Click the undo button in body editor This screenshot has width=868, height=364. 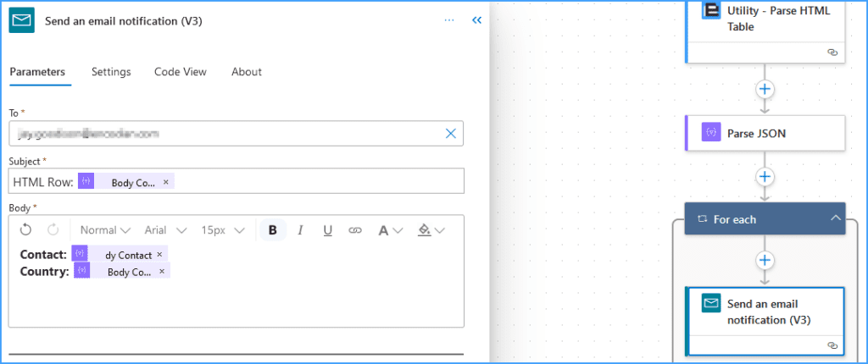(x=25, y=230)
